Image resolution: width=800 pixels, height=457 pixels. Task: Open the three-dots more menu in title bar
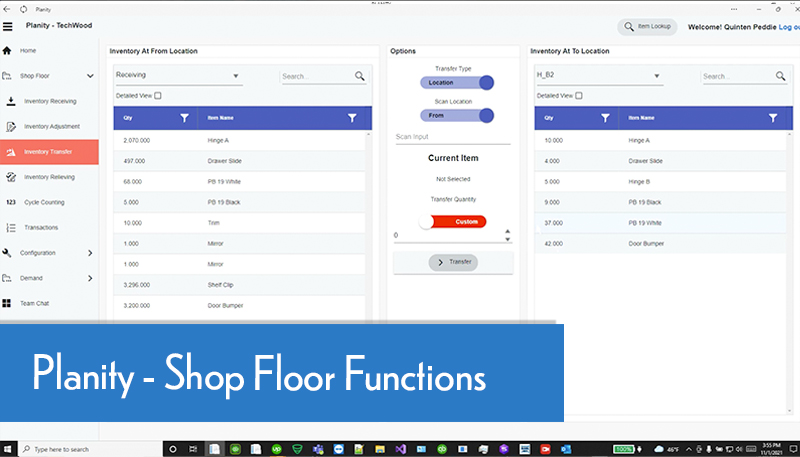click(734, 9)
